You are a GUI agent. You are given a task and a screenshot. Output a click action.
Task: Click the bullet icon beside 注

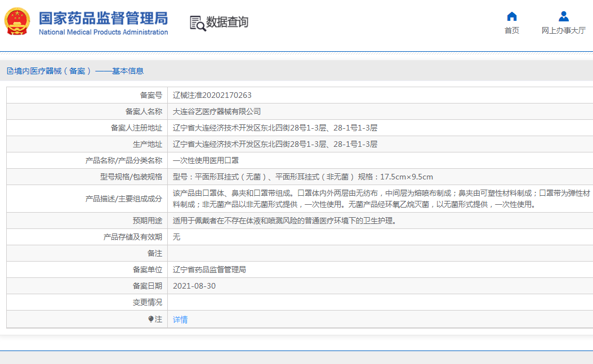pyautogui.click(x=150, y=320)
